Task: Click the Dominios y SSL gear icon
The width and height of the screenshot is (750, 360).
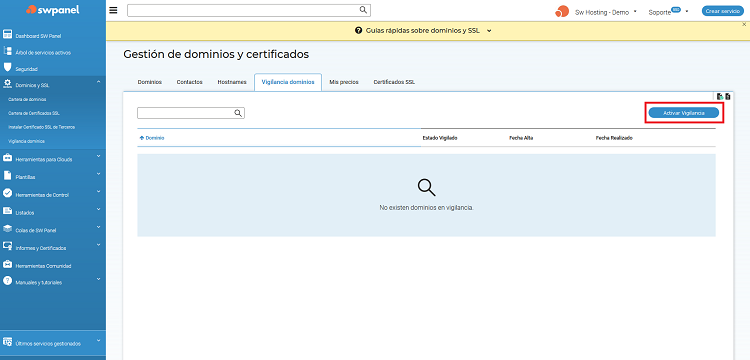Action: tap(7, 84)
